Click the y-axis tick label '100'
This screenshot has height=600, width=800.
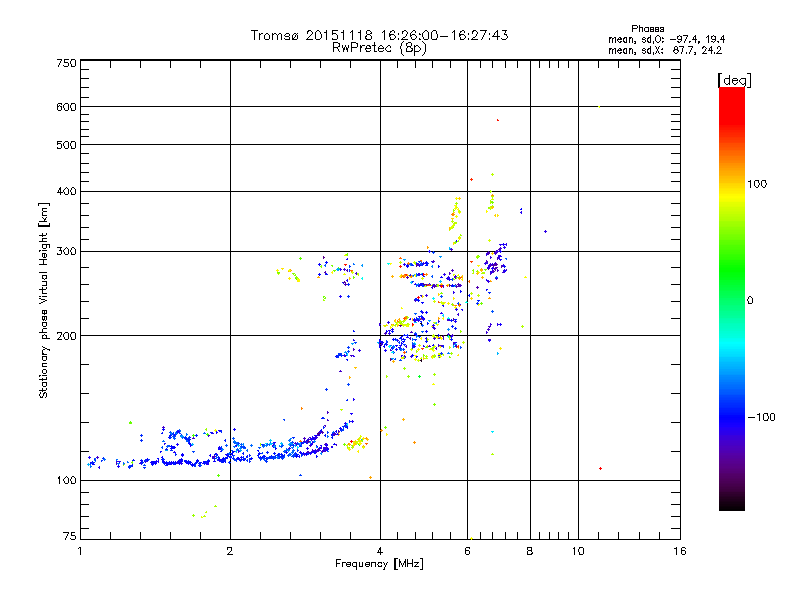(66, 481)
